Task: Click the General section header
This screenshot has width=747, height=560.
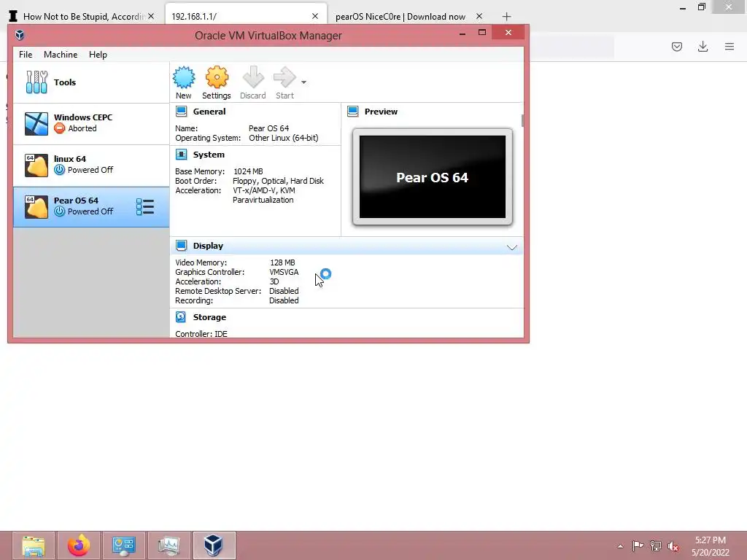Action: pos(209,112)
